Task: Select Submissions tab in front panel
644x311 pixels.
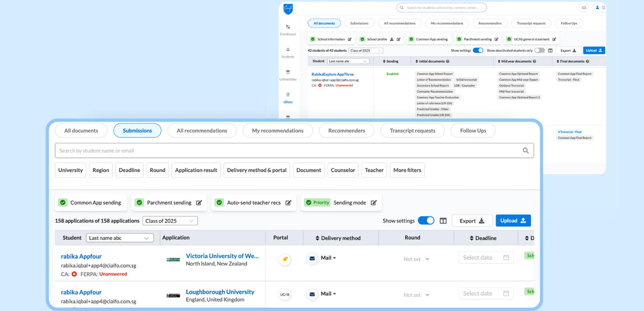Action: pyautogui.click(x=137, y=131)
